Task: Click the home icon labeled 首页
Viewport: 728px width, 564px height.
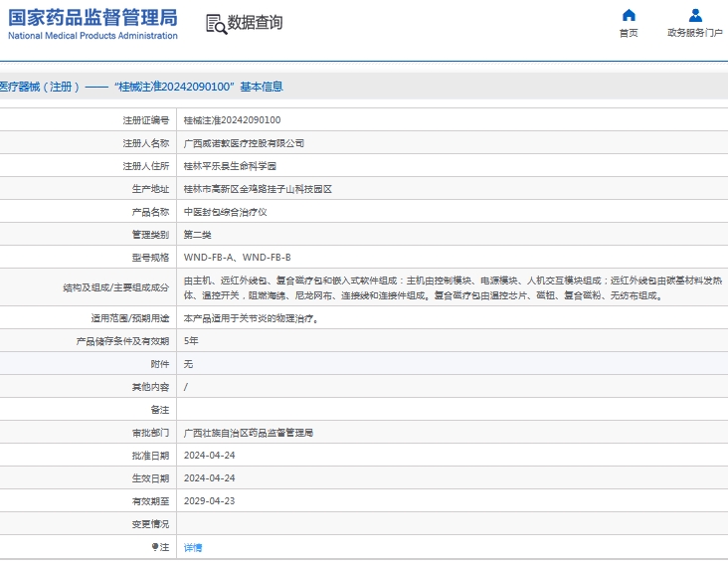Action: tap(629, 15)
